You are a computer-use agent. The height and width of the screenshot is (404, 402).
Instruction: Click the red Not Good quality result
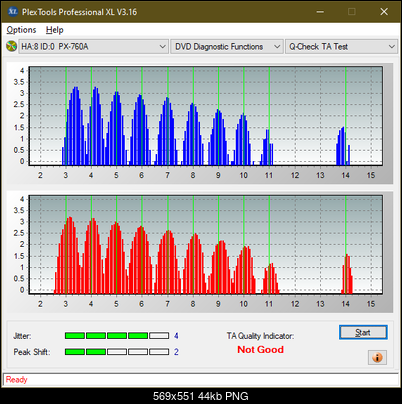[260, 350]
